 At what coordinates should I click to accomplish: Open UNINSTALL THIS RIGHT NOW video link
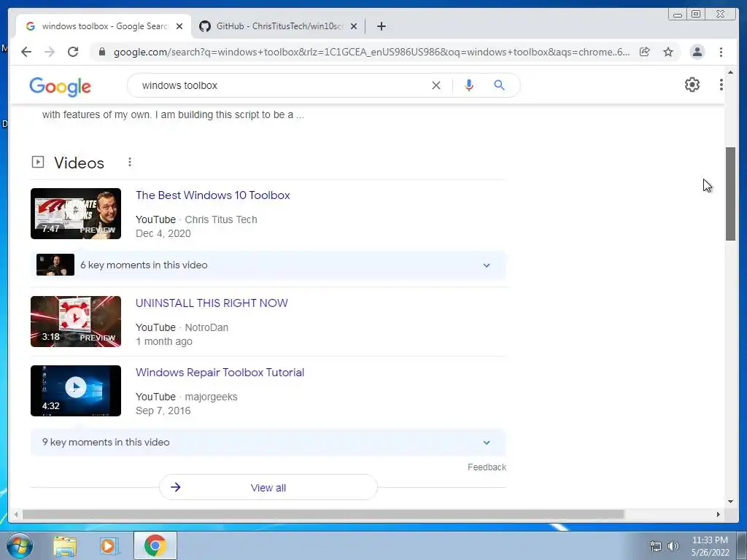pyautogui.click(x=212, y=303)
